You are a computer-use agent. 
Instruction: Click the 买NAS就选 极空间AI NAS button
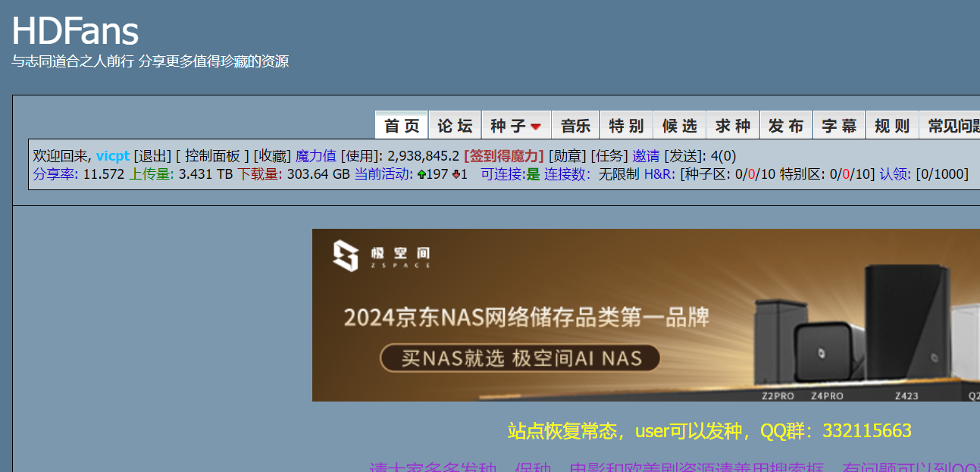click(x=520, y=358)
